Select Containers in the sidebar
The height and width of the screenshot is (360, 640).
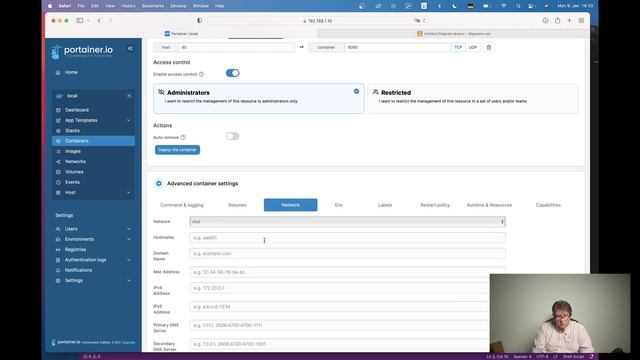93,141
